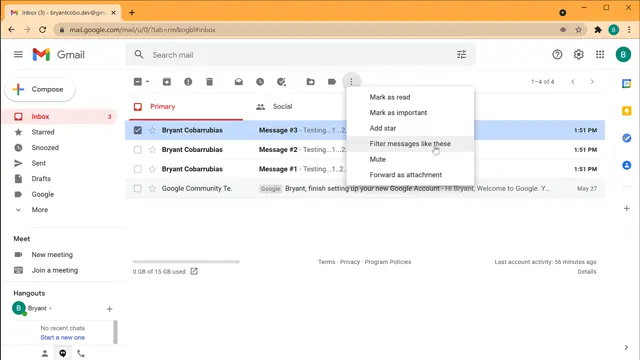Open Hangouts contacts person icon
Screen dimensions: 640x360
tap(45, 353)
